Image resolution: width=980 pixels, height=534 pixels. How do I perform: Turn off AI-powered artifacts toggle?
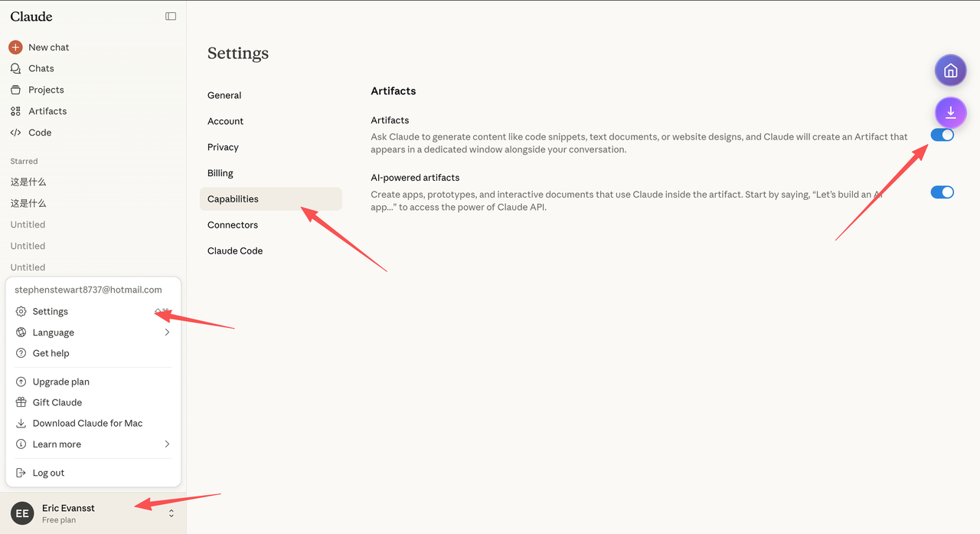click(x=942, y=192)
